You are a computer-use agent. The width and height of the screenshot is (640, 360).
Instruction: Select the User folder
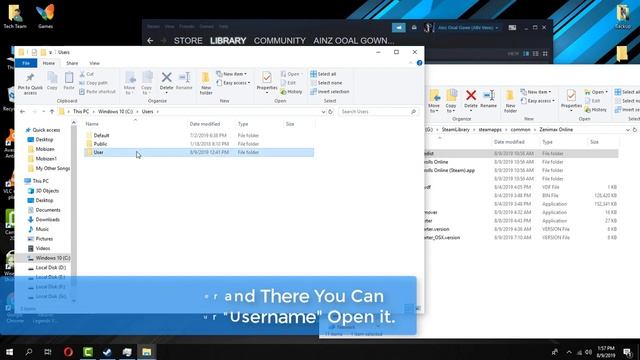(x=199, y=152)
